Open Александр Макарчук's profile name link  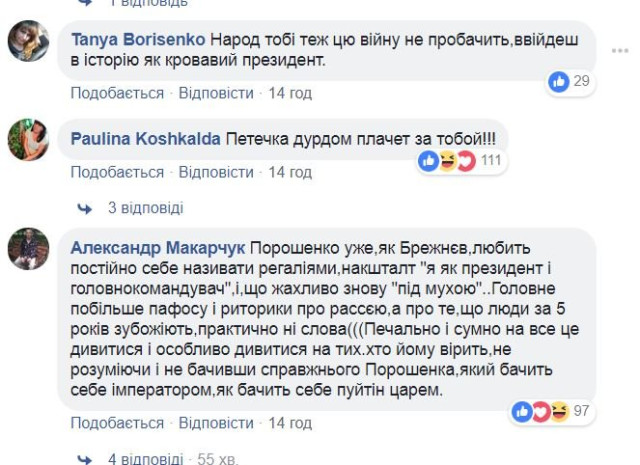point(157,248)
